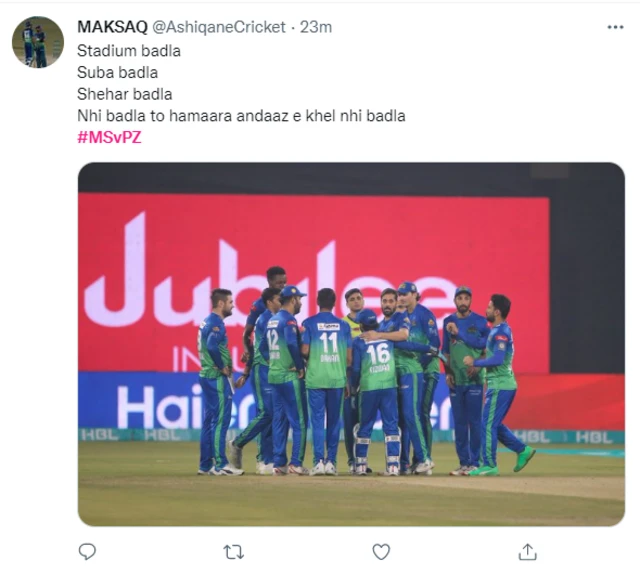Click the 23m tweet timestamp
The height and width of the screenshot is (574, 640).
pos(317,27)
